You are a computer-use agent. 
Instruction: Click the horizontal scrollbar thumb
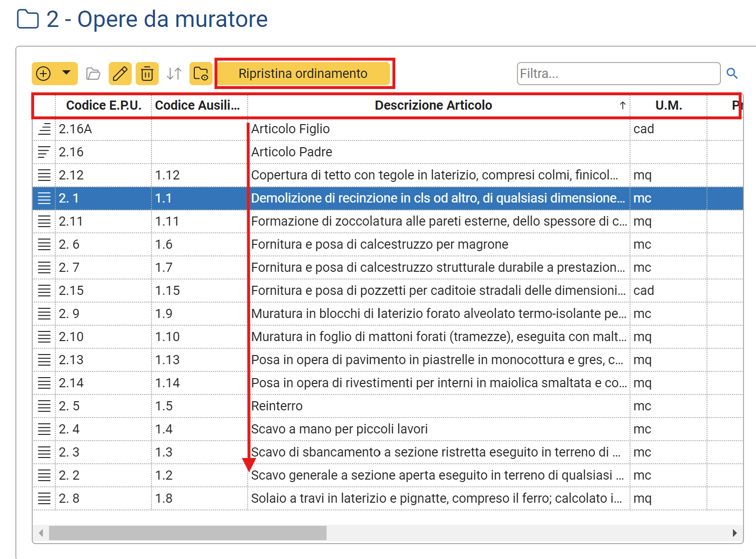pyautogui.click(x=188, y=533)
